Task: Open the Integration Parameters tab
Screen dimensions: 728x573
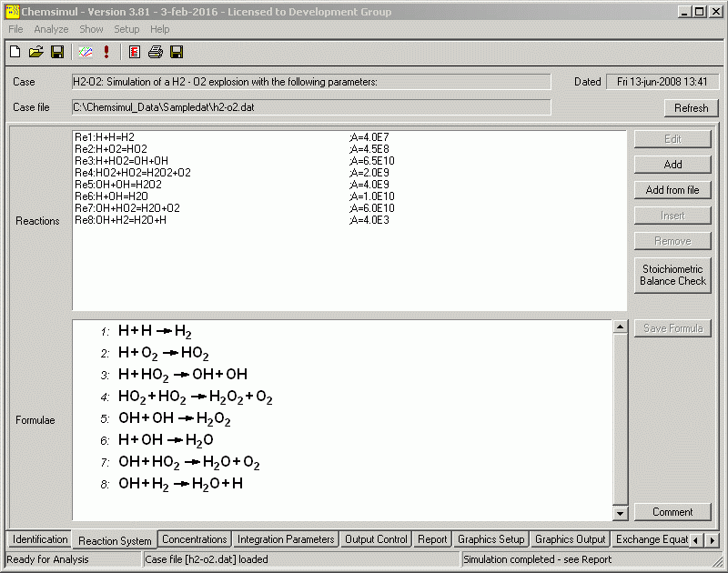Action: (286, 539)
